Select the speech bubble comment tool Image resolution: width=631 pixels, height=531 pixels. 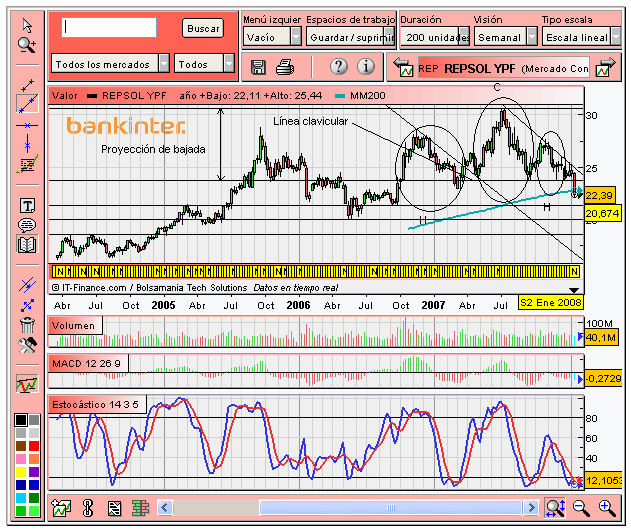coord(27,225)
